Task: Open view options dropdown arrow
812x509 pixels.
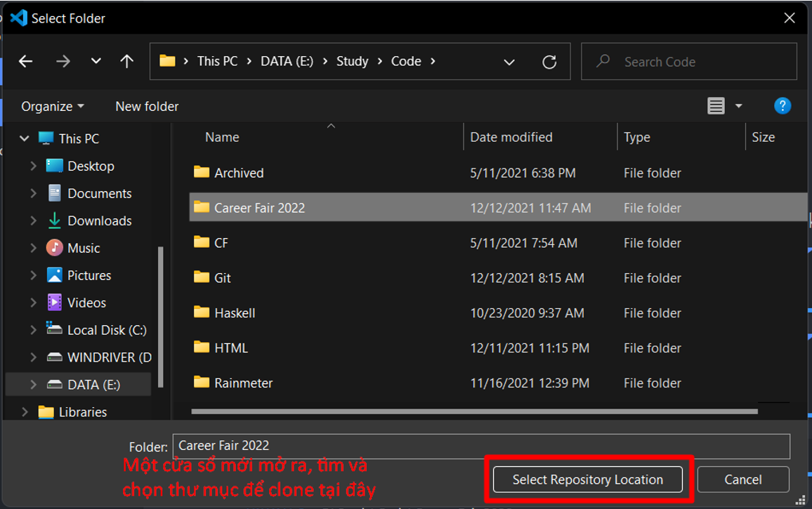Action: tap(739, 106)
